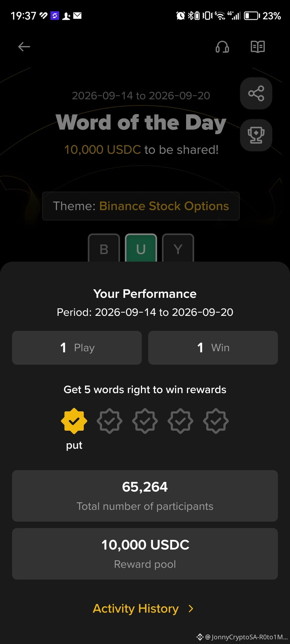Screen dimensions: 290x644
Task: Open the trophy leaderboard icon
Action: coord(256,135)
